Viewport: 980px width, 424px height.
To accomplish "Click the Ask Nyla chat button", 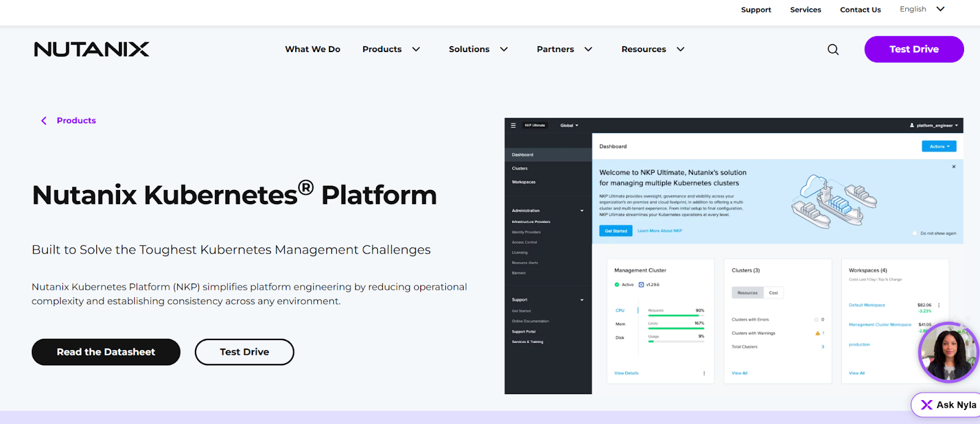I will (946, 405).
